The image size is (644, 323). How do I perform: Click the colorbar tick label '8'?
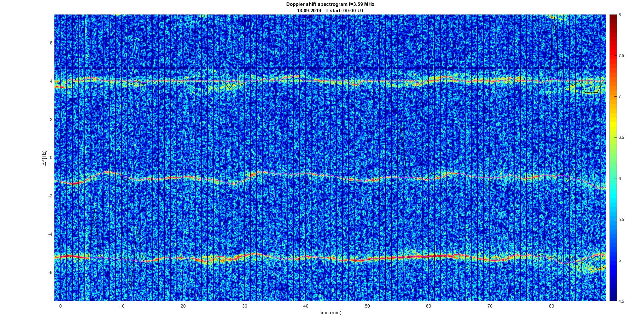(x=620, y=15)
